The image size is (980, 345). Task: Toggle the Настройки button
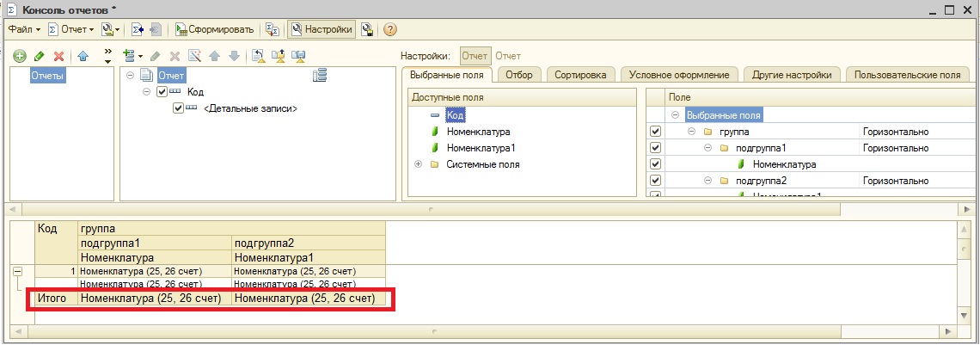click(322, 29)
